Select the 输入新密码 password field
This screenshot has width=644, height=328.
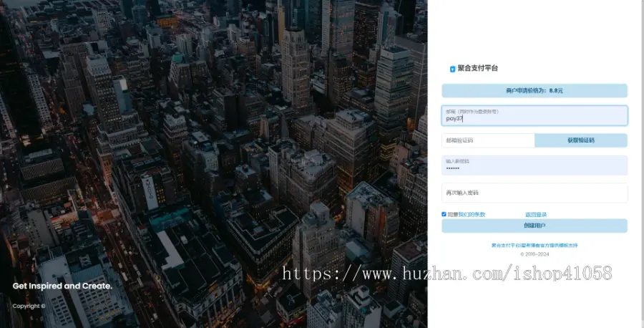pos(534,165)
